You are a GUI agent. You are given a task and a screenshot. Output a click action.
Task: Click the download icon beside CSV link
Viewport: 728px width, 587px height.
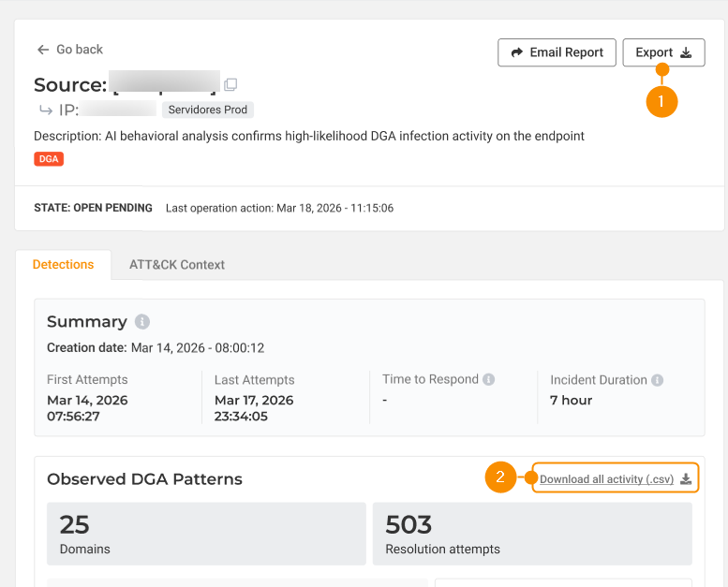click(686, 479)
